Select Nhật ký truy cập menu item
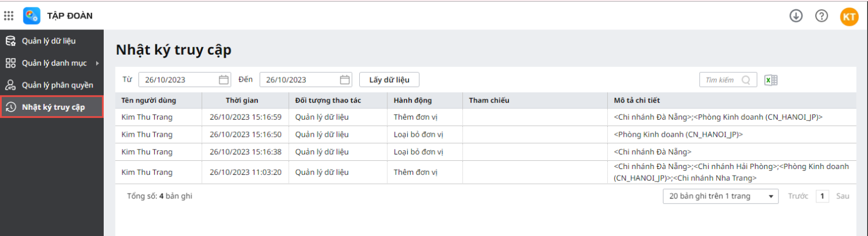This screenshot has height=236, width=868. [x=53, y=107]
